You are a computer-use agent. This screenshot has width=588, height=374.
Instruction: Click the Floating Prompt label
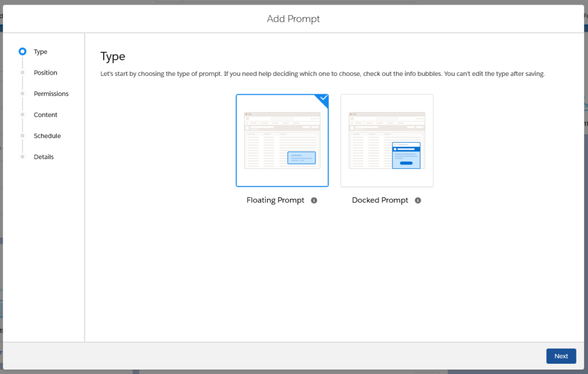275,201
